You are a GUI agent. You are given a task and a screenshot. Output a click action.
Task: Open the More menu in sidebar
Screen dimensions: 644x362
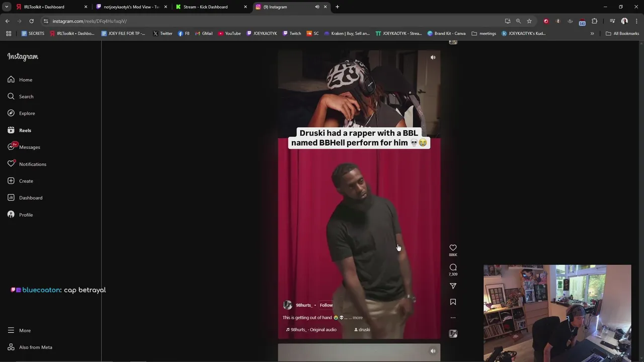(19, 330)
